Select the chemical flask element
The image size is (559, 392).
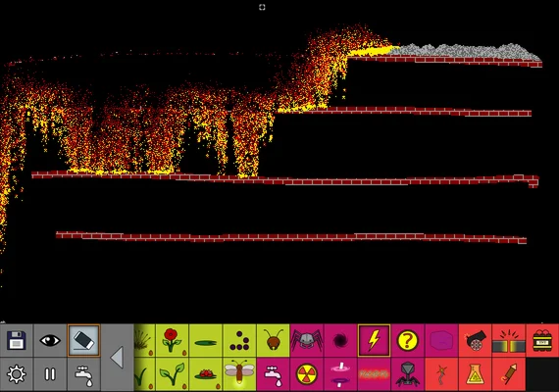pyautogui.click(x=475, y=374)
